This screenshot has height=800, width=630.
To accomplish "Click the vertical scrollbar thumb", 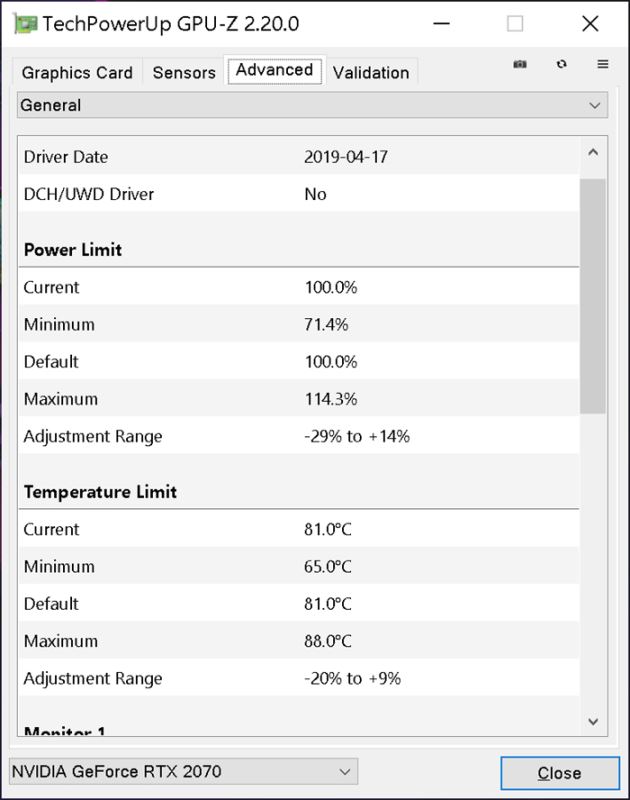I will 593,296.
